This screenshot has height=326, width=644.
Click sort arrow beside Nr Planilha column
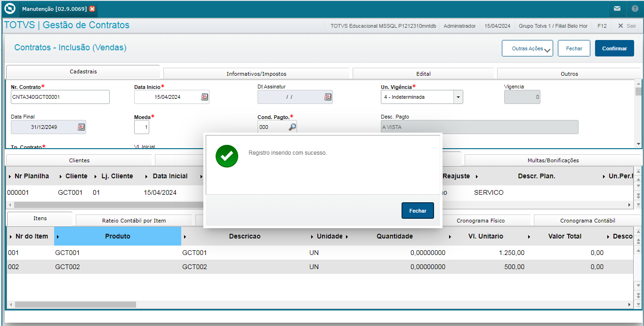pos(10,176)
